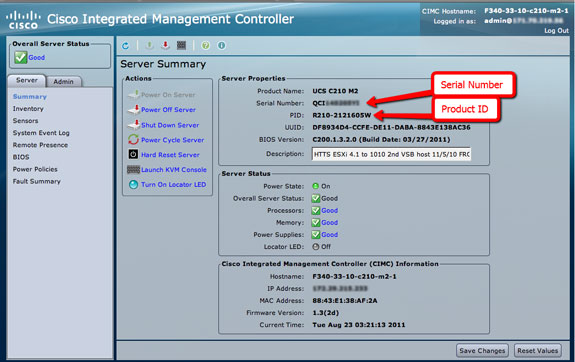
Task: Click the Log Out link
Action: (556, 30)
